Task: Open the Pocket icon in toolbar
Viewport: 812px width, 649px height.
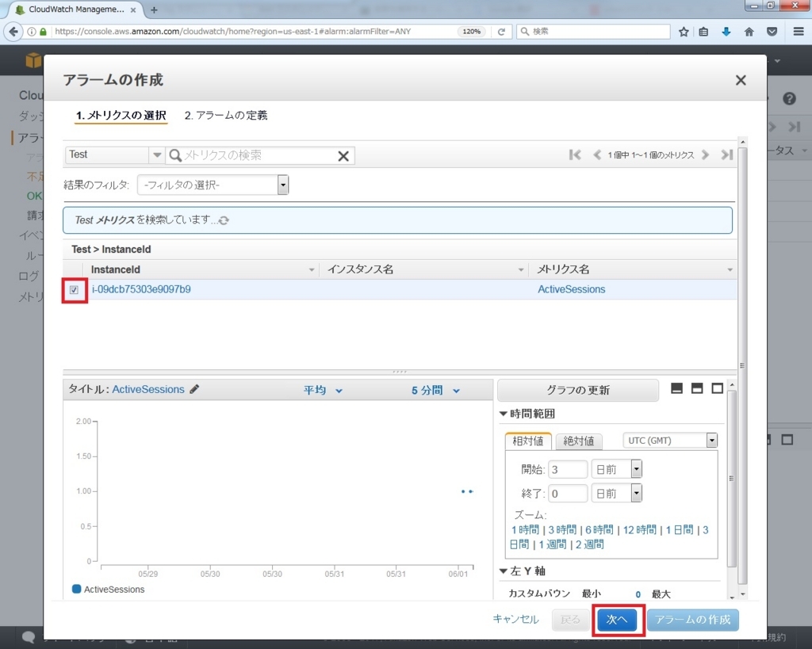Action: pyautogui.click(x=772, y=32)
